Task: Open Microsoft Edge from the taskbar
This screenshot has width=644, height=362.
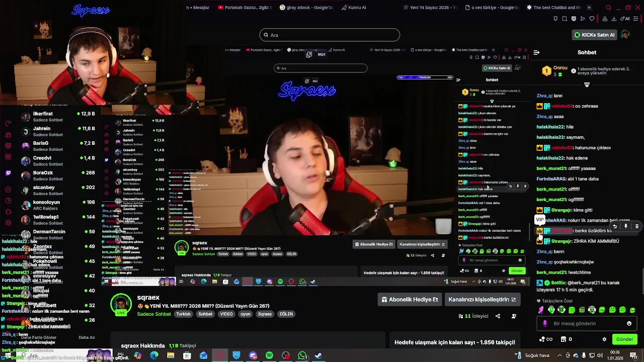Action: click(x=154, y=355)
